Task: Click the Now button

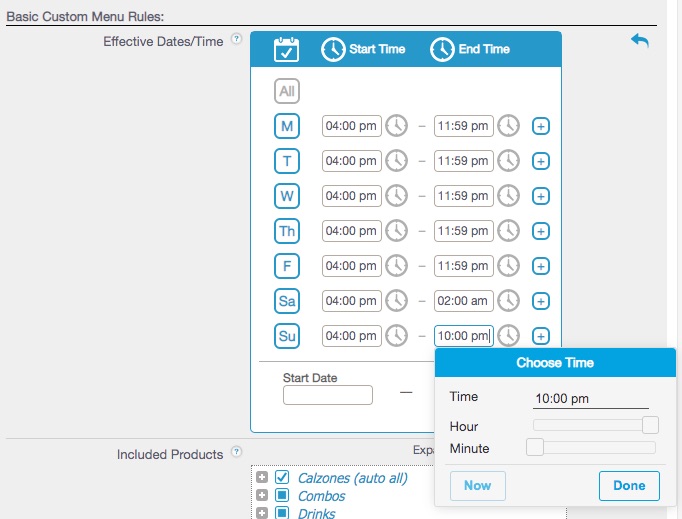Action: [x=478, y=486]
